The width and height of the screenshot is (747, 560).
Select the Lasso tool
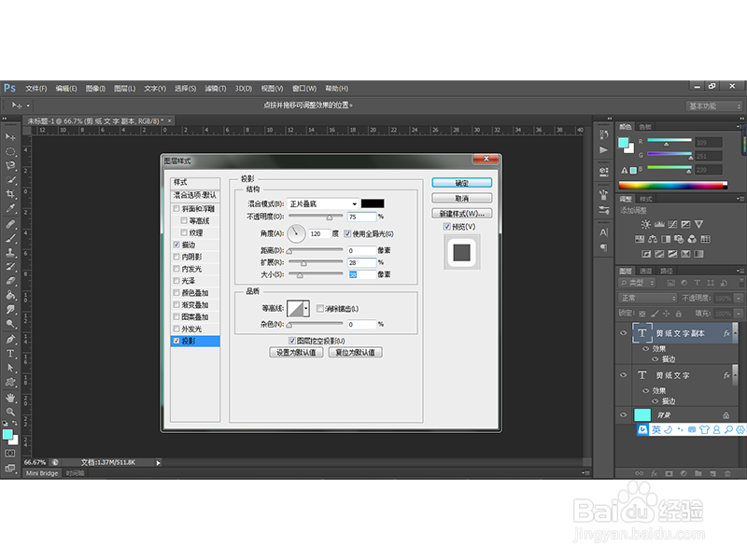[10, 166]
